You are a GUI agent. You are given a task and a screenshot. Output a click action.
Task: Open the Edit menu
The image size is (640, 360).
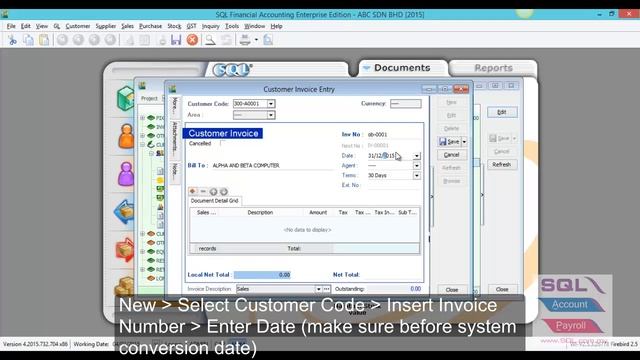pos(26,26)
